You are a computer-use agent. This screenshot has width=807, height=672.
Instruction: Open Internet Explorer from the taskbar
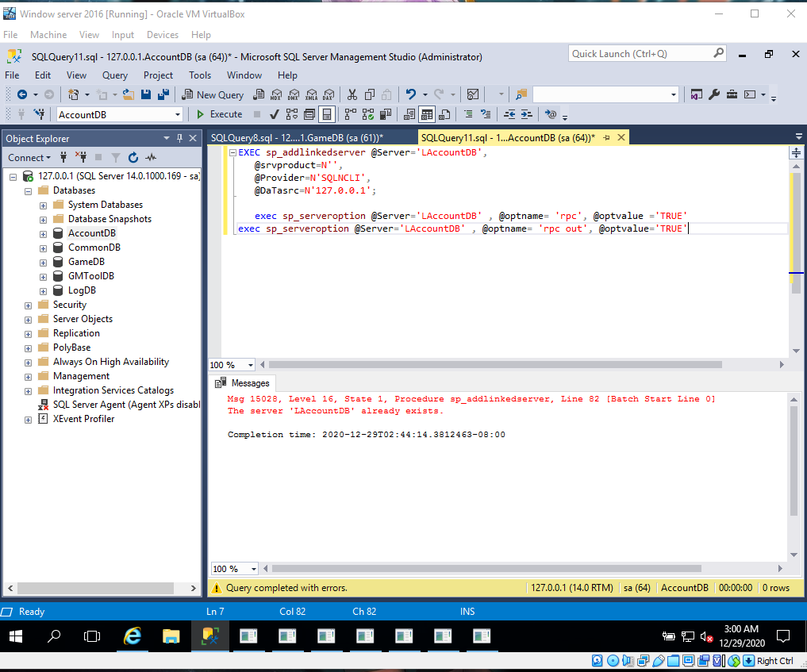133,636
